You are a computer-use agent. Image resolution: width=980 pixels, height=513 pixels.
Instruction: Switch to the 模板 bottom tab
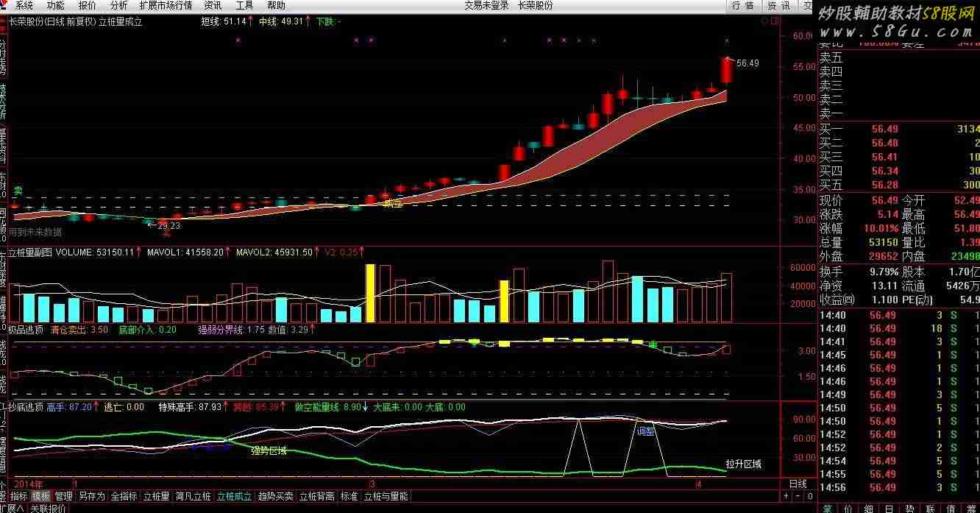(x=41, y=496)
